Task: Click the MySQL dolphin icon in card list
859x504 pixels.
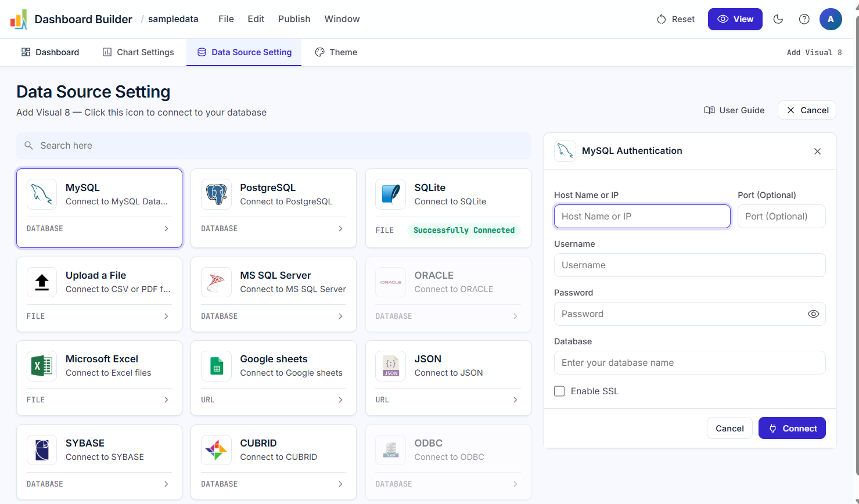Action: click(x=42, y=194)
